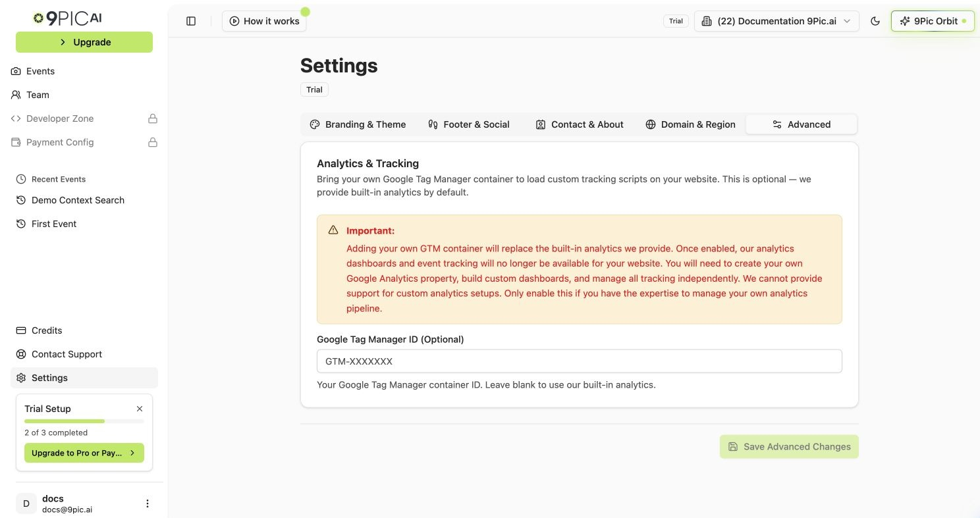
Task: Click the Settings gear icon
Action: click(x=21, y=378)
